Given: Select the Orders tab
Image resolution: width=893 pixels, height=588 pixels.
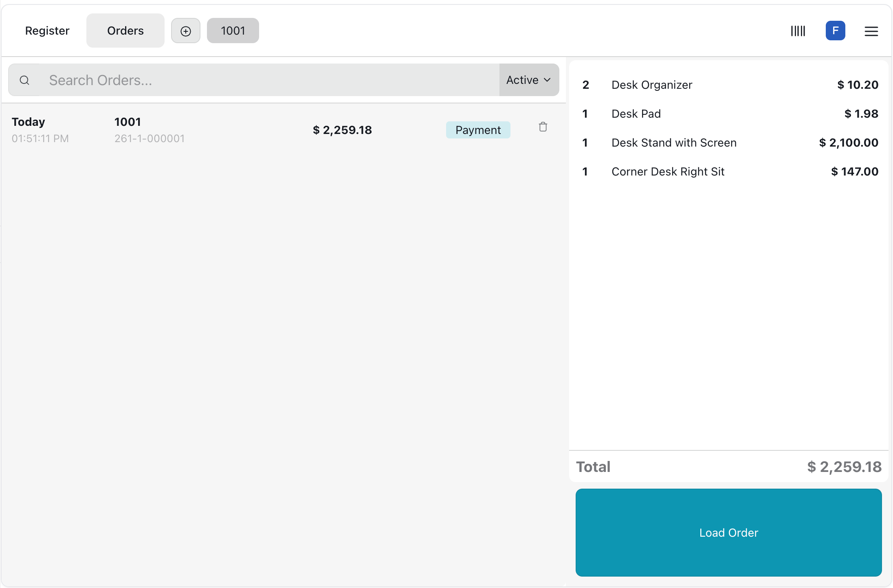Looking at the screenshot, I should click(x=125, y=31).
